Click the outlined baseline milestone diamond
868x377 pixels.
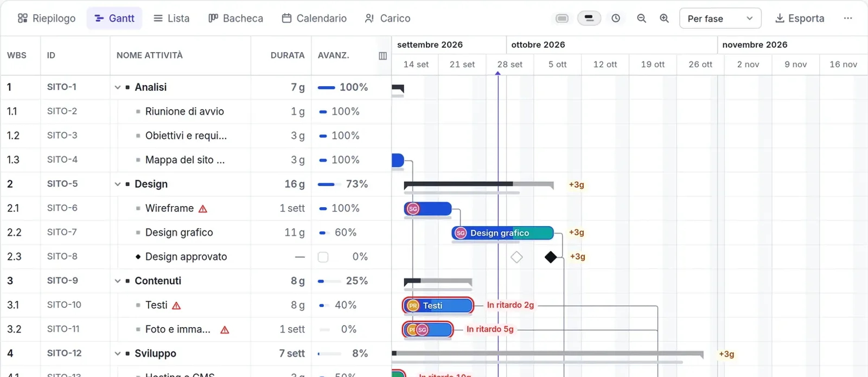click(516, 257)
